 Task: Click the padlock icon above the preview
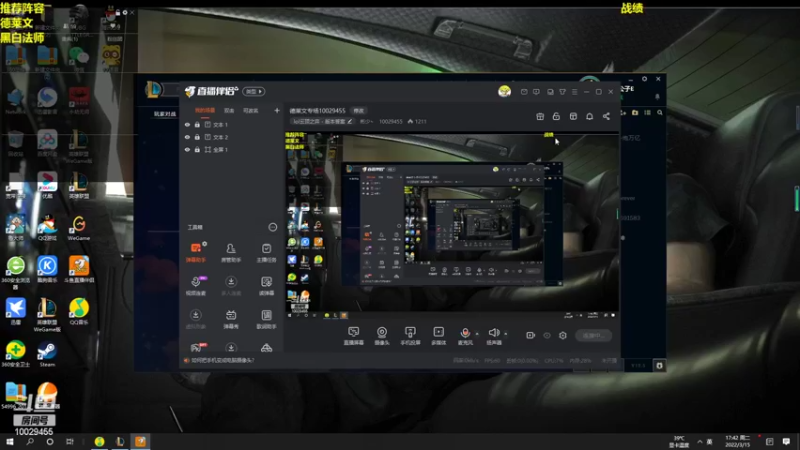[556, 116]
